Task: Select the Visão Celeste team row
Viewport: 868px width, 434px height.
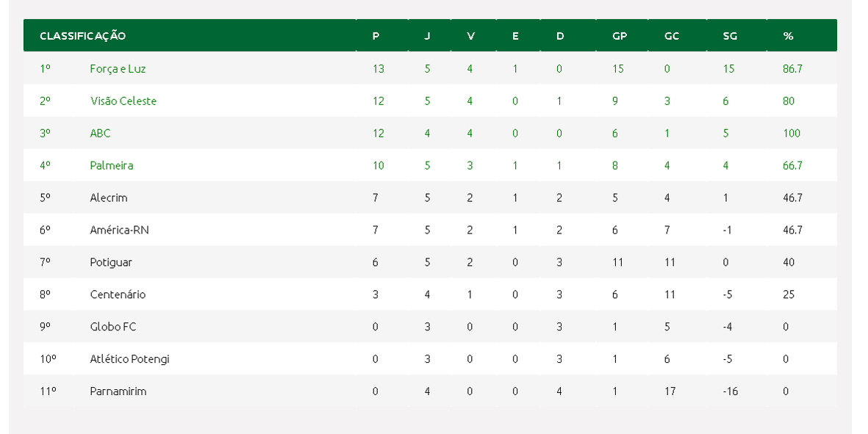Action: click(430, 101)
